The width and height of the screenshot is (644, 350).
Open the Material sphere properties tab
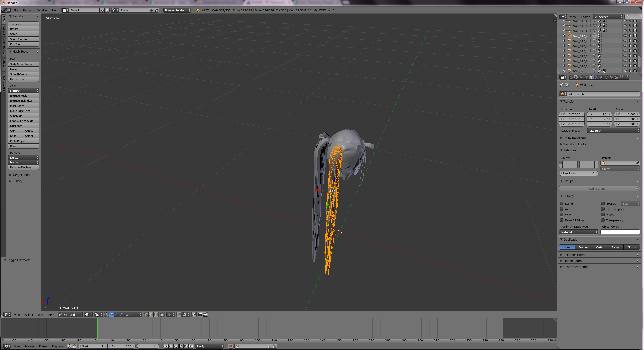(x=611, y=77)
